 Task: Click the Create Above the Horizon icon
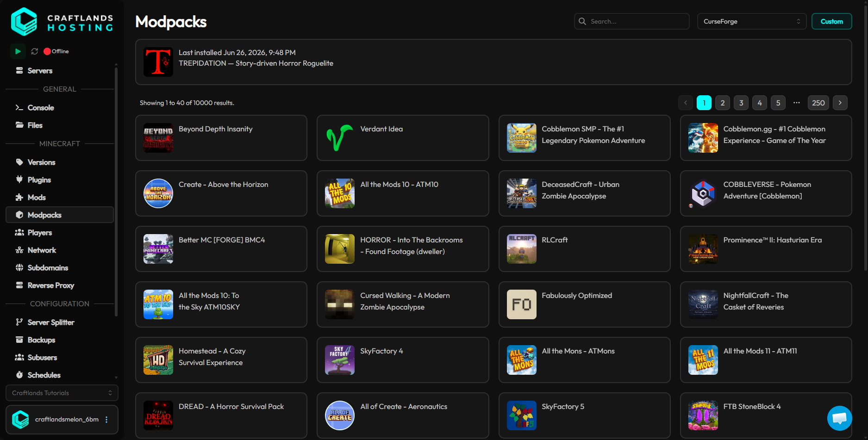(x=158, y=193)
